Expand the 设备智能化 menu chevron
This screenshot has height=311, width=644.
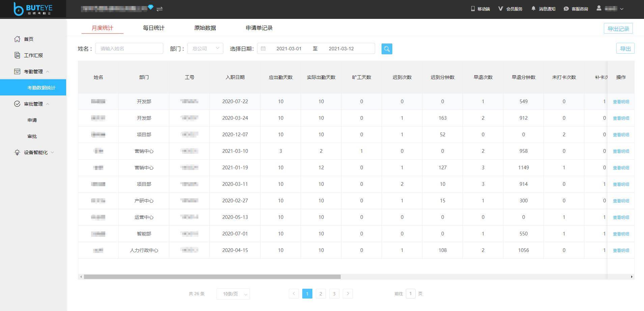coord(52,152)
